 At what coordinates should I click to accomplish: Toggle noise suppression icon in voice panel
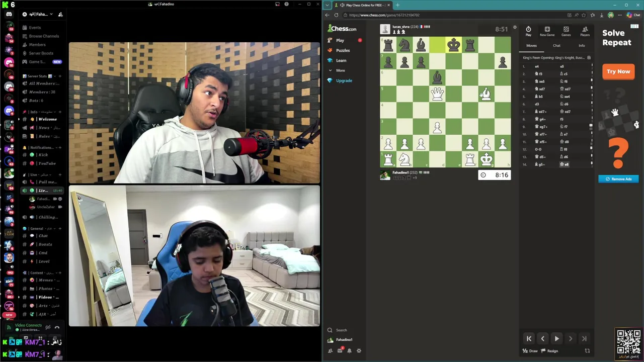48,327
